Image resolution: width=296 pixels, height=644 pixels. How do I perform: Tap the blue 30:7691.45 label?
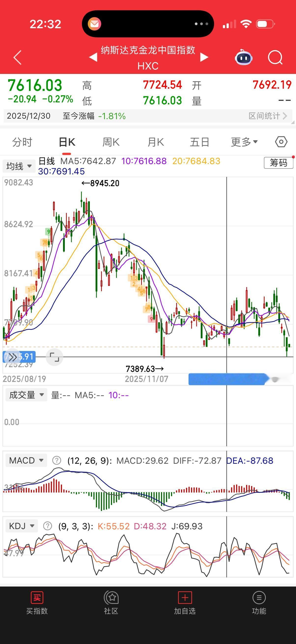pyautogui.click(x=61, y=171)
